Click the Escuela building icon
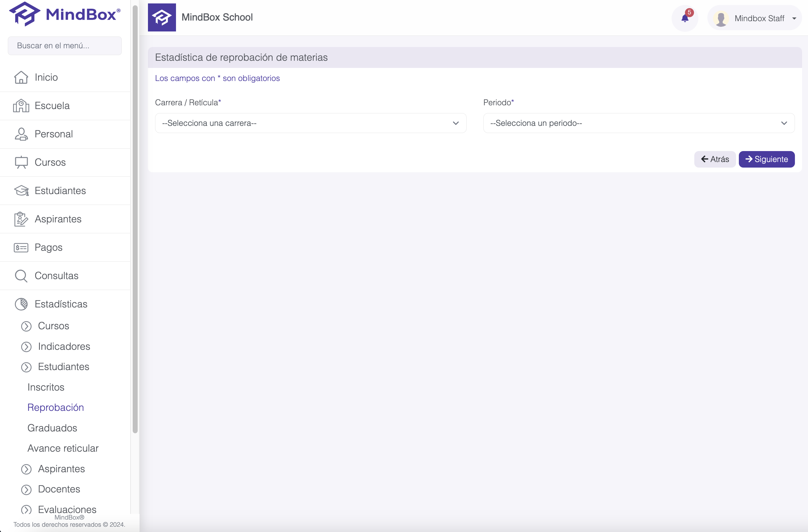 point(21,106)
